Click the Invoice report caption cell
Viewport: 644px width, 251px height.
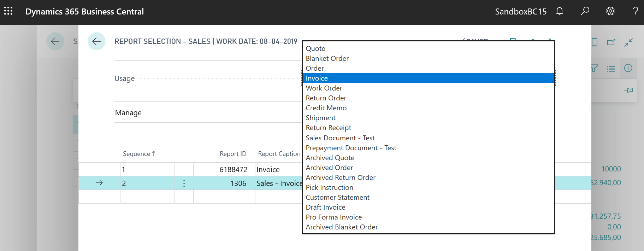click(279, 170)
